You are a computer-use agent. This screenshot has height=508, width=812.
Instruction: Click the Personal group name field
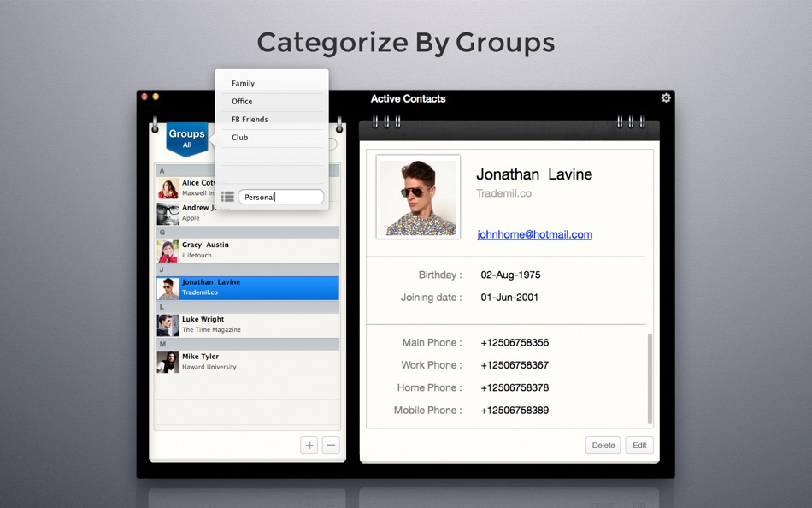point(280,197)
